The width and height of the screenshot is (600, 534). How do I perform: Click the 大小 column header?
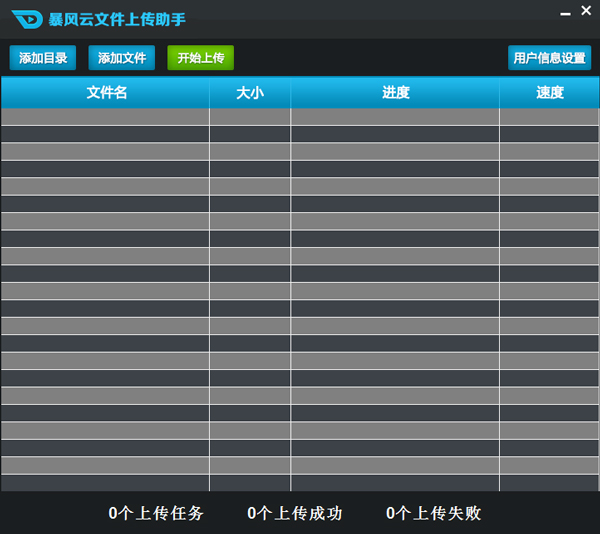pos(250,93)
